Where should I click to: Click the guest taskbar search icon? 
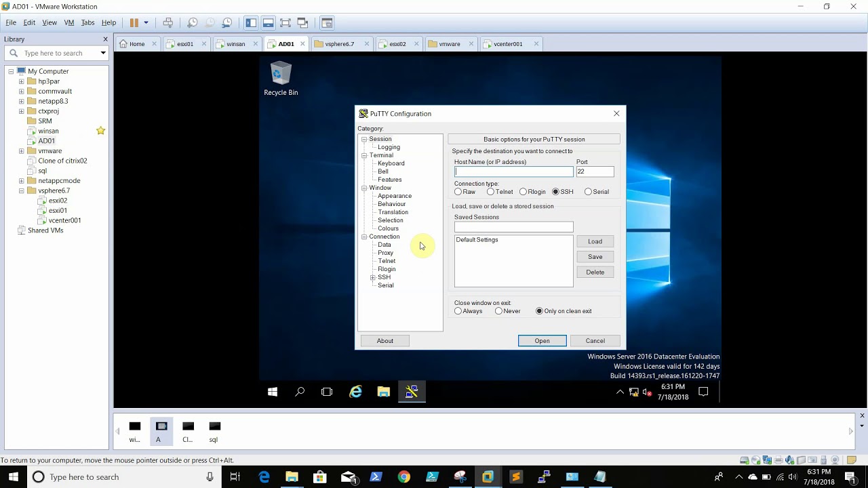coord(300,392)
